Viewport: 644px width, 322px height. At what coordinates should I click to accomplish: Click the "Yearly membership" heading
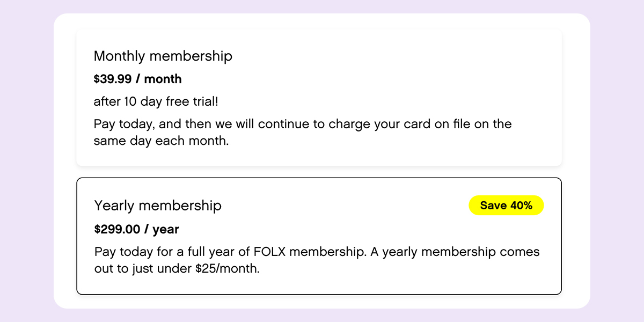tap(158, 205)
